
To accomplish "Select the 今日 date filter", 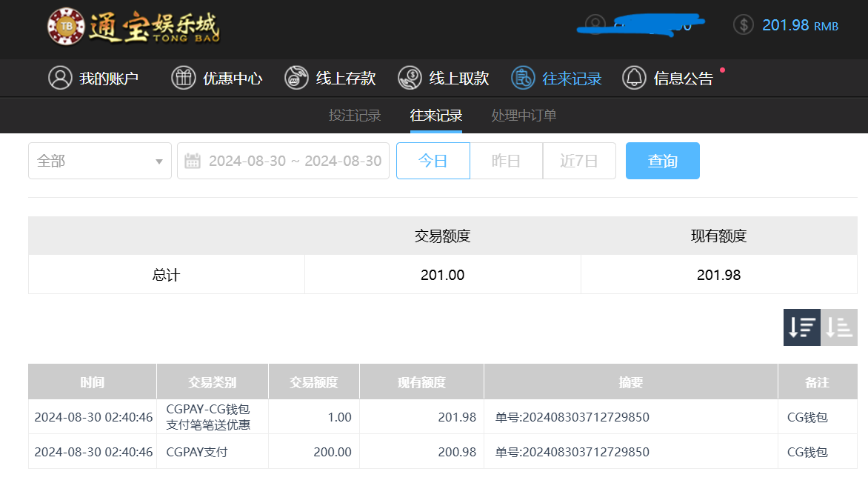I will (x=433, y=161).
